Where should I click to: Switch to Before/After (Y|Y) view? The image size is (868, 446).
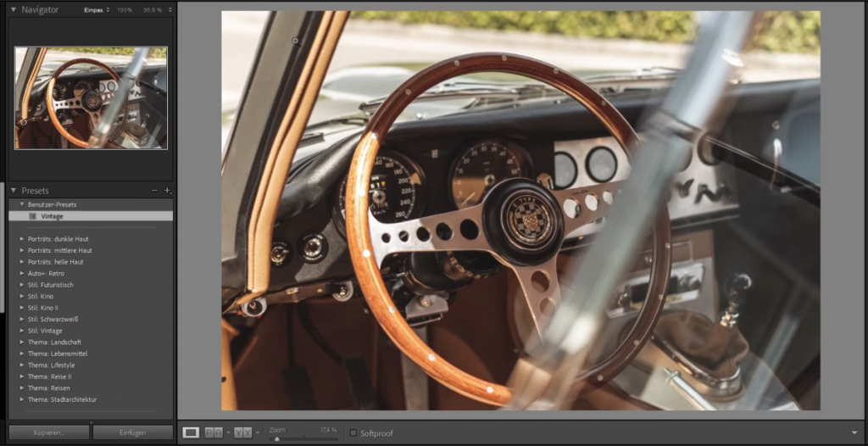pyautogui.click(x=242, y=432)
